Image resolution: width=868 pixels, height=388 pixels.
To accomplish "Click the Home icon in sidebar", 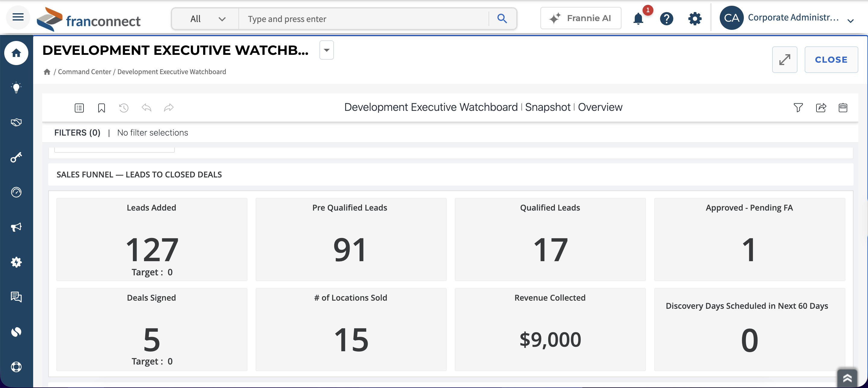I will (x=16, y=53).
